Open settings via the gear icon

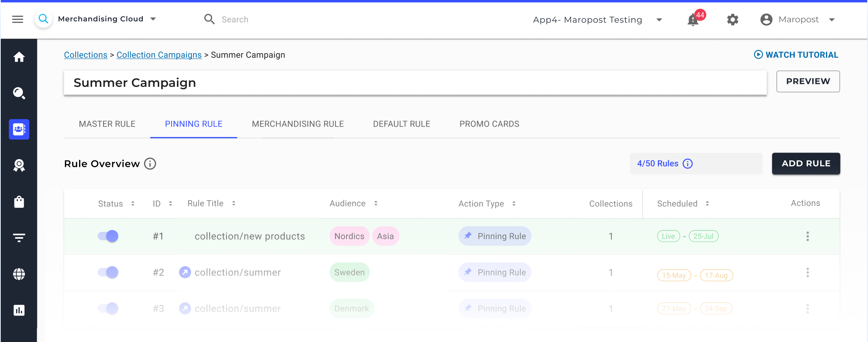click(732, 20)
